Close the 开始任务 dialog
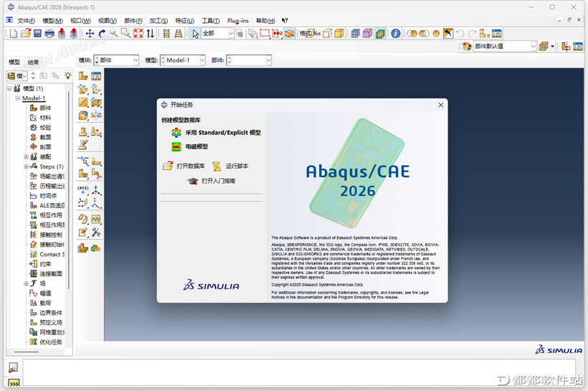 tap(440, 105)
